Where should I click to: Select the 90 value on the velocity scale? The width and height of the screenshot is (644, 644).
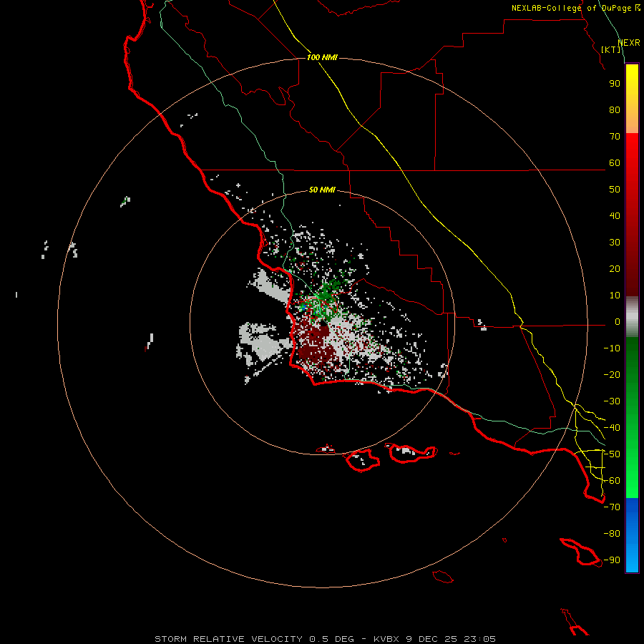(x=615, y=84)
